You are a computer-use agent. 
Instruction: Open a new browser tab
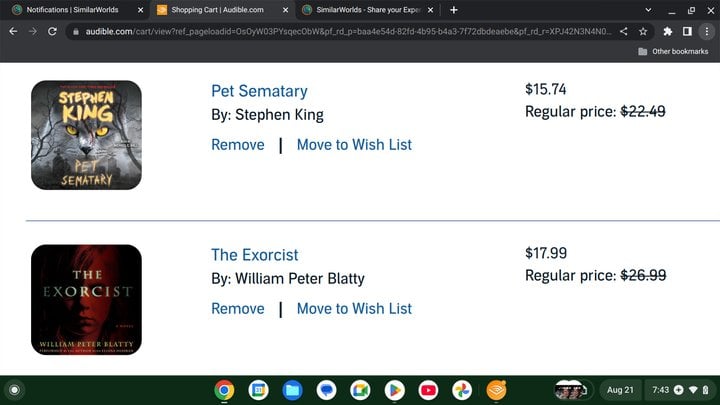(x=454, y=10)
